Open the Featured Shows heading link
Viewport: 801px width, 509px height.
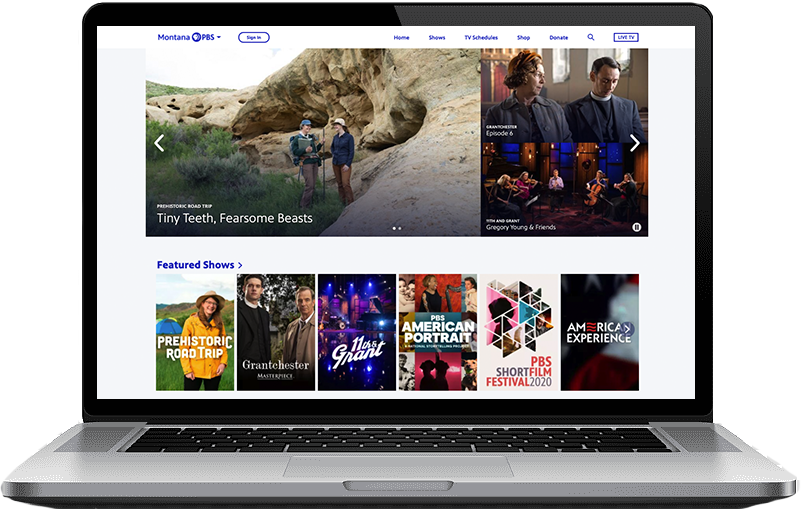coord(196,265)
